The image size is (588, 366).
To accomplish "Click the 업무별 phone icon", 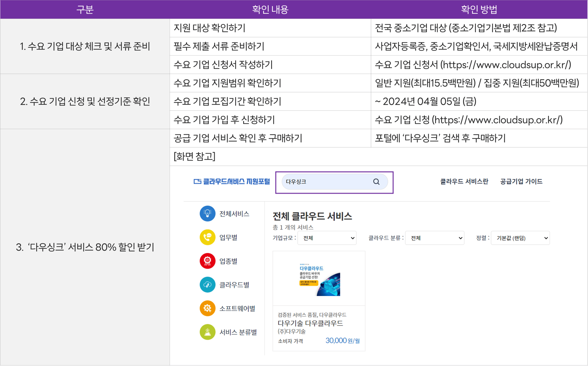I will (207, 237).
